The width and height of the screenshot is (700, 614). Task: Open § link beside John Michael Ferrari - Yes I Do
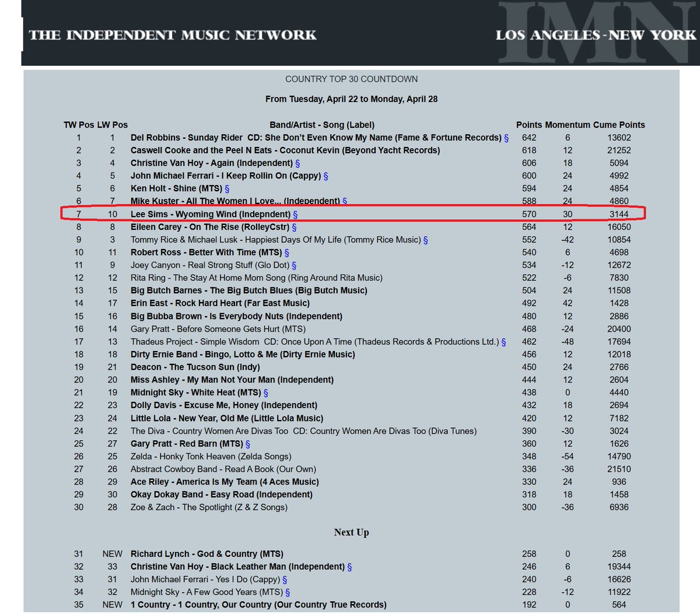coord(285,580)
